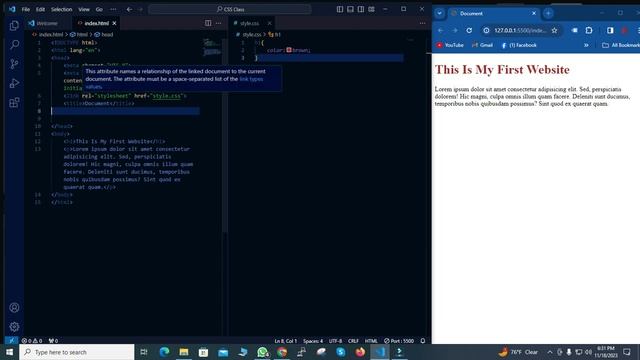Click the html breadcrumb in index.html
640x360 pixels.
point(79,35)
